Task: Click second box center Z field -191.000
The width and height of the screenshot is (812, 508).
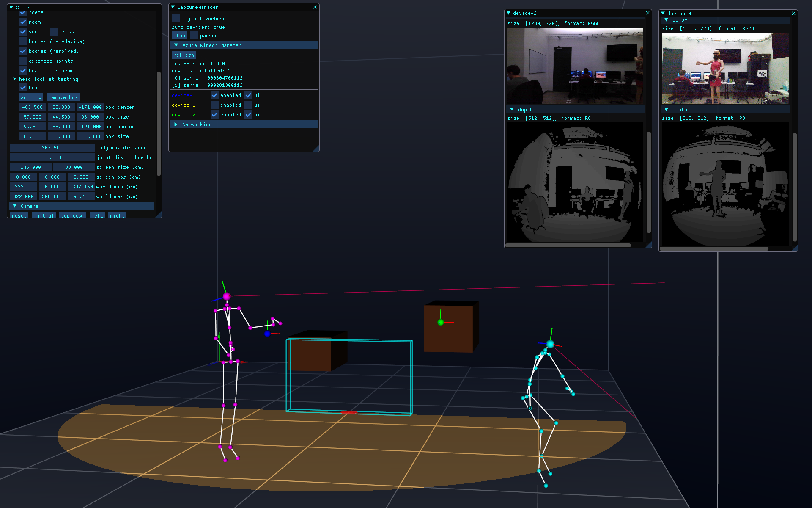Action: click(90, 127)
